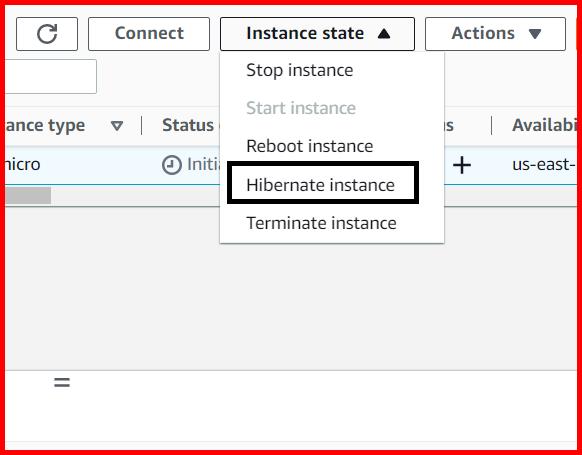This screenshot has width=582, height=455.
Task: Click the micro instance type cell
Action: tap(23, 164)
